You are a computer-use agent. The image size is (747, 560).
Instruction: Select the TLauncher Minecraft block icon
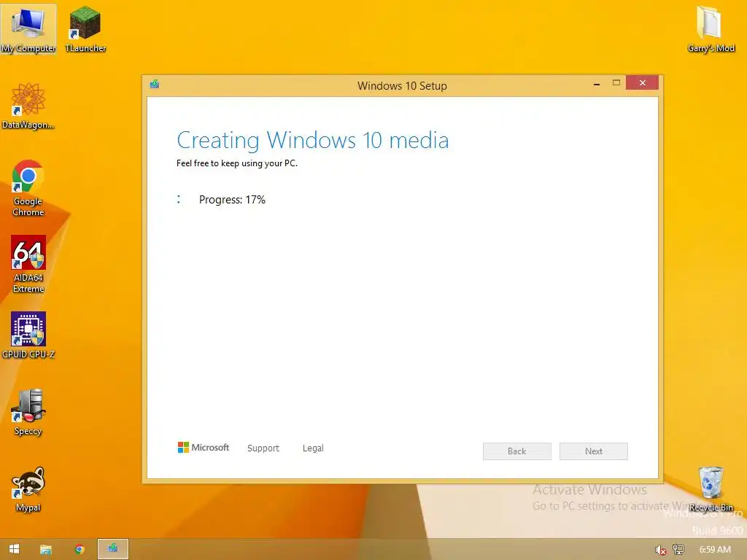tap(85, 29)
